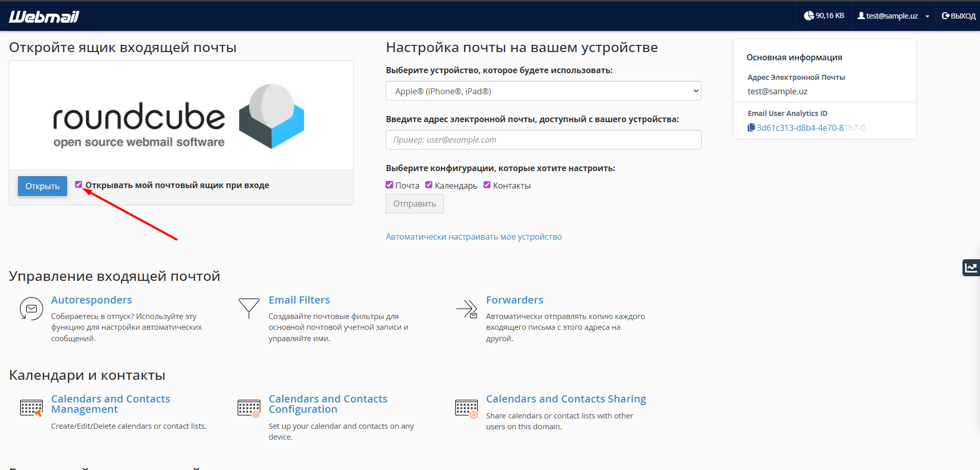
Task: Click Calendars and Contacts Management icon
Action: (31, 408)
